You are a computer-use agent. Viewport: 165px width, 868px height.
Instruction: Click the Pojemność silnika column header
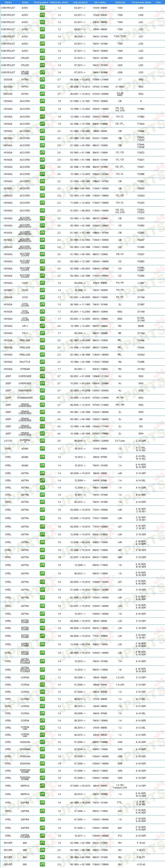click(59, 2)
